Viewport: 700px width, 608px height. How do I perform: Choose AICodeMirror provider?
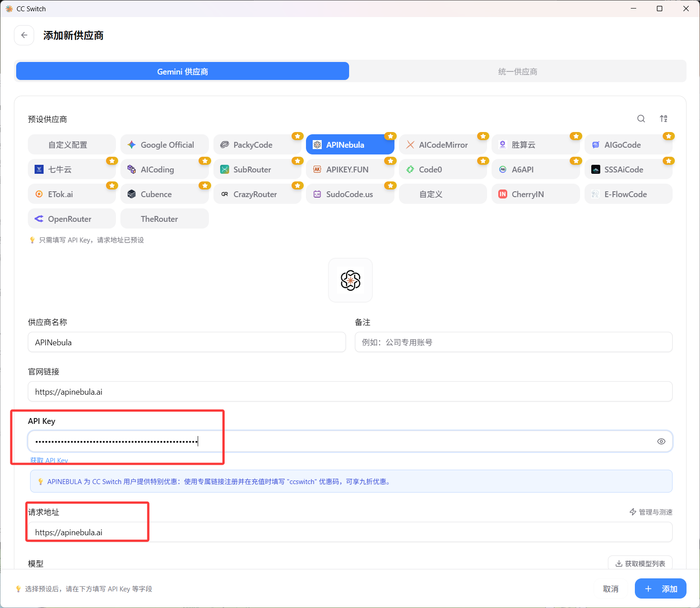443,145
